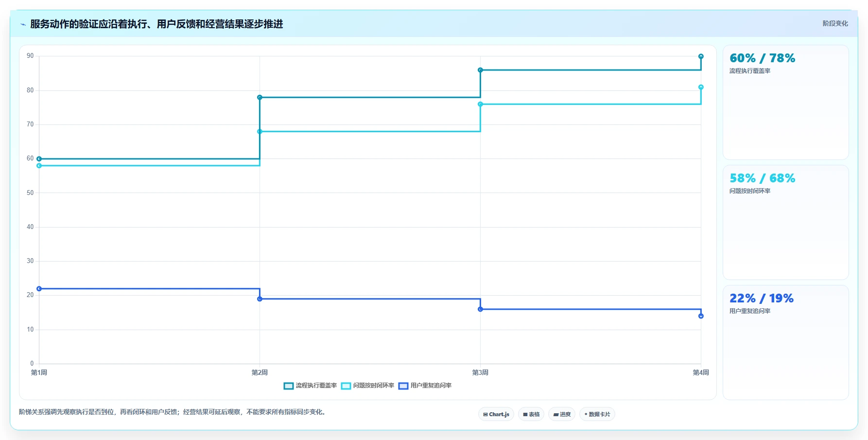Click the 数据卡片 chip
Screen dimensions: 868x440
click(597, 414)
